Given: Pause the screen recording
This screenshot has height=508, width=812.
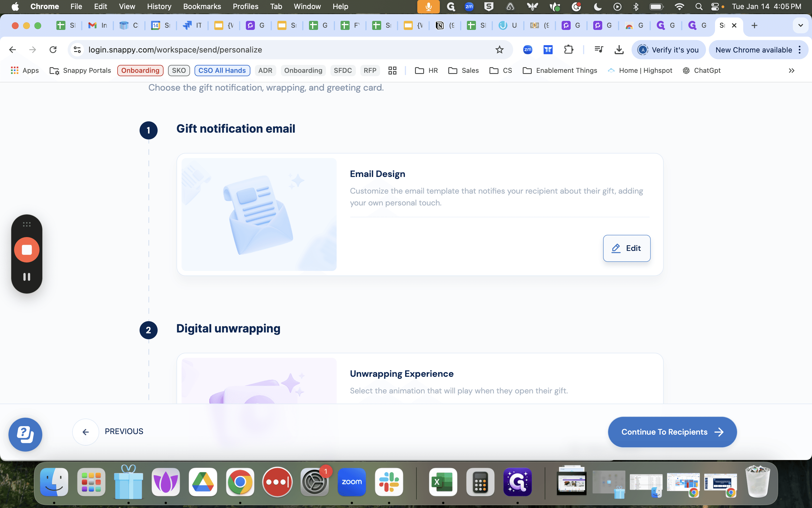Looking at the screenshot, I should coord(27,277).
